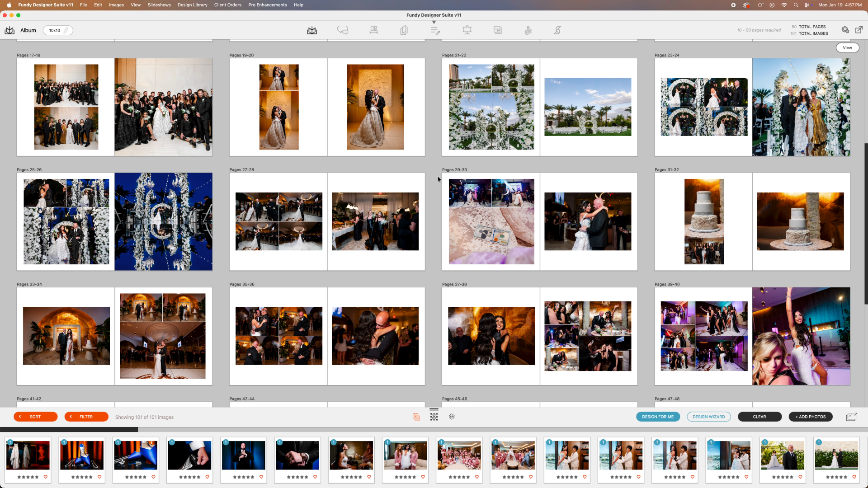
Task: Click the DESIGN FOR ME button
Action: [658, 417]
